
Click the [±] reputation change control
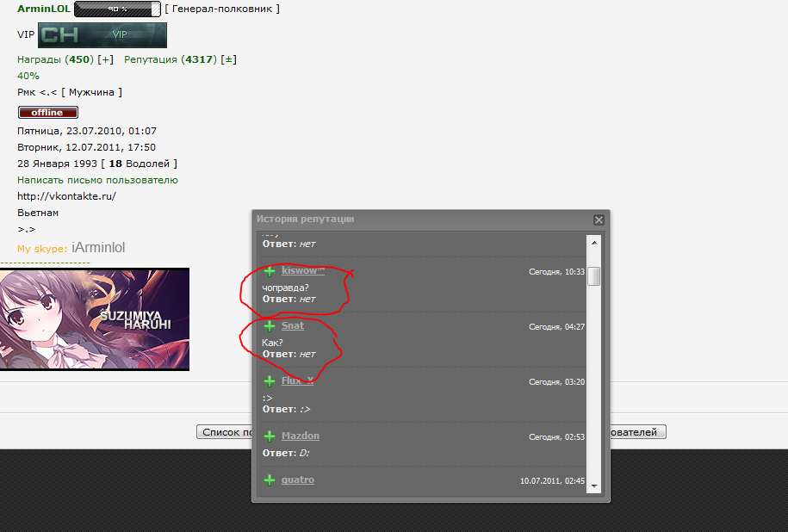[229, 59]
